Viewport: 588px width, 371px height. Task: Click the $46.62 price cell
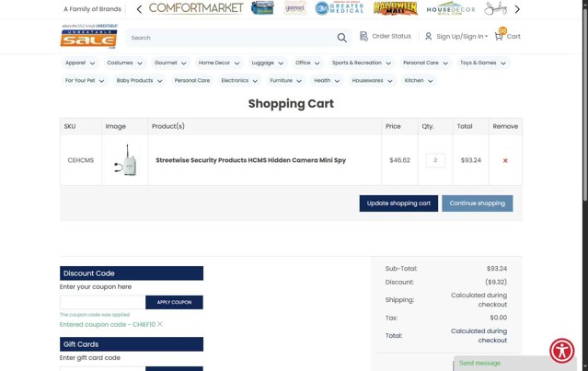click(x=399, y=160)
